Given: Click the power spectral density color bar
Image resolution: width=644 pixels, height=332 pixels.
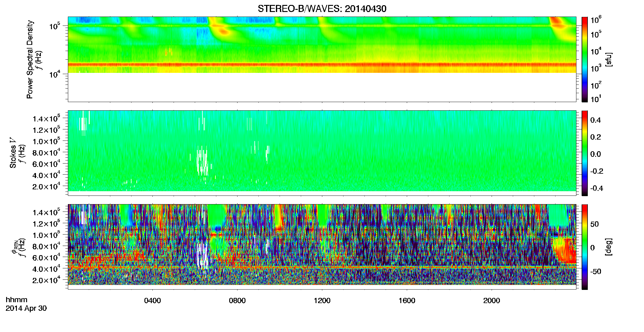Looking at the screenshot, I should click(585, 59).
